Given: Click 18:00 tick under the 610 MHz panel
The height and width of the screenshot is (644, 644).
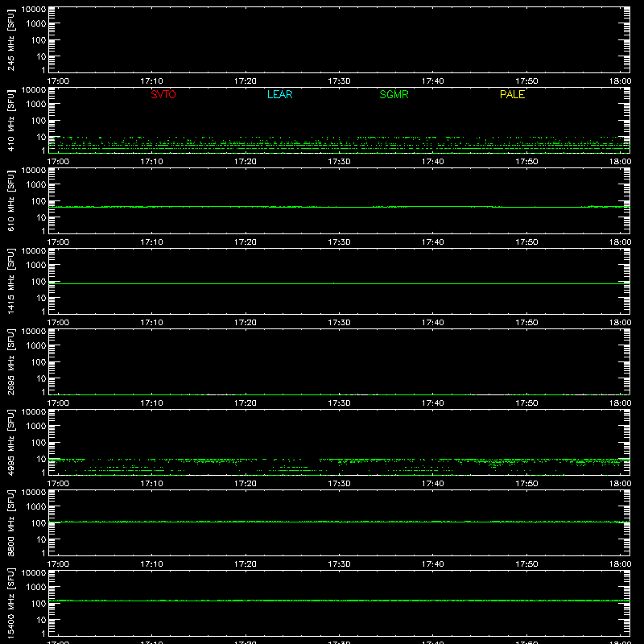Looking at the screenshot, I should [x=620, y=242].
